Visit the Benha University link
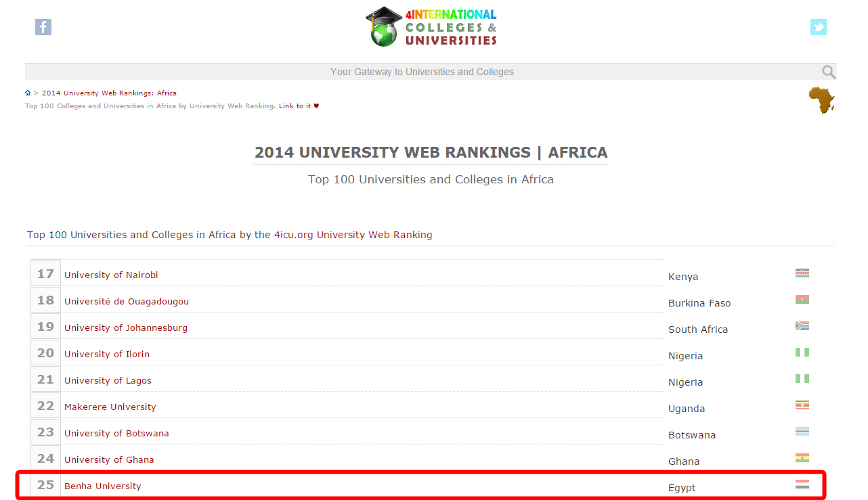The image size is (868, 500). tap(103, 486)
